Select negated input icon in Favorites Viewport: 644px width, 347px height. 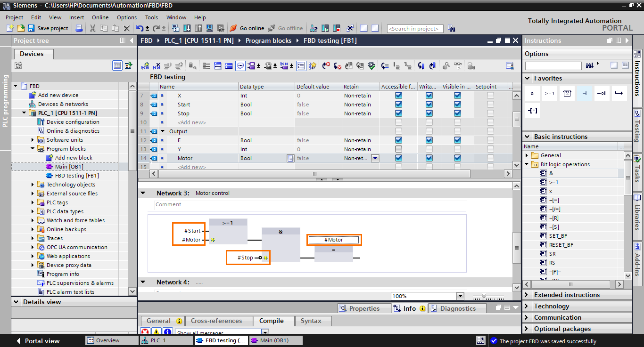602,93
